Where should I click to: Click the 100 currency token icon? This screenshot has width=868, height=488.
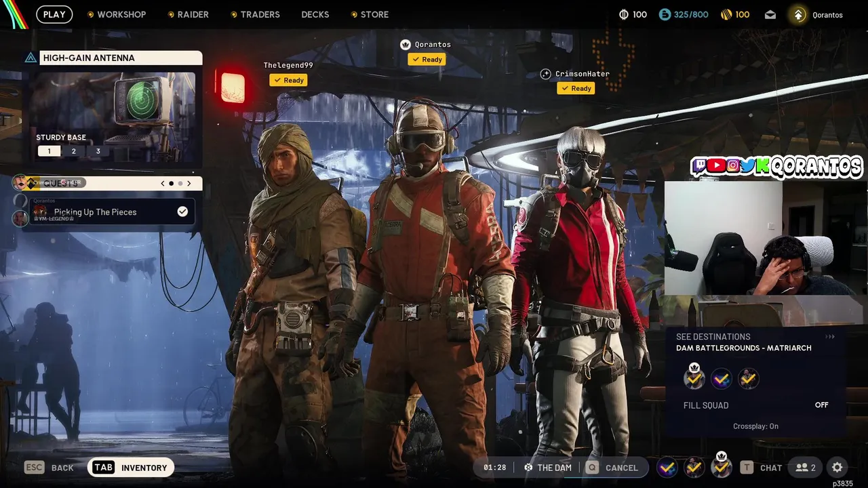click(624, 14)
